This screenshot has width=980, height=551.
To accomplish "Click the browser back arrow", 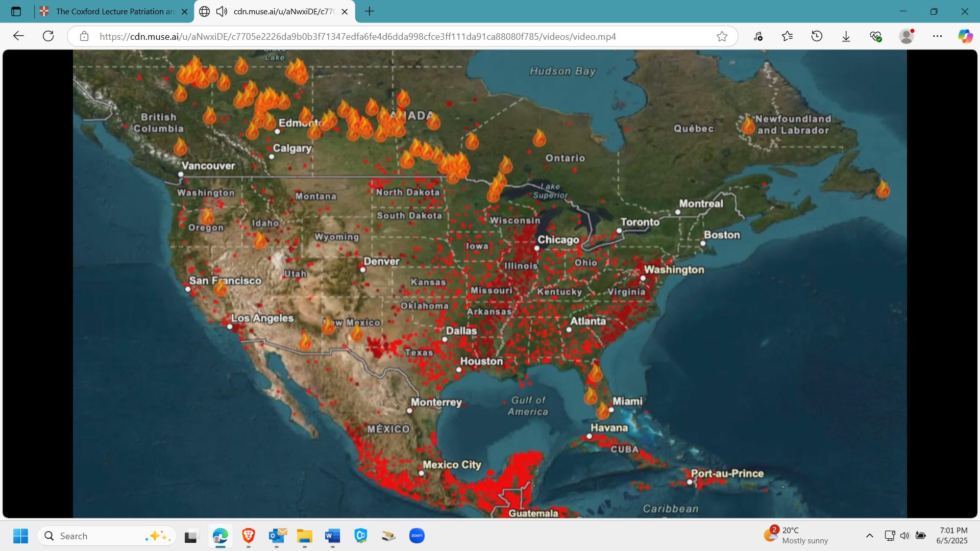I will [x=19, y=36].
